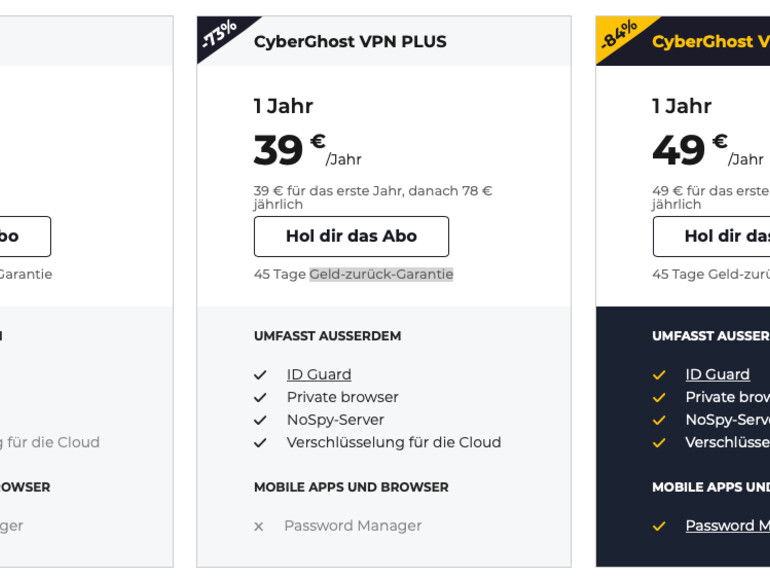Click the highlighted Geld-zurück-Garantie text
Image resolution: width=770 pixels, height=578 pixels.
[381, 274]
